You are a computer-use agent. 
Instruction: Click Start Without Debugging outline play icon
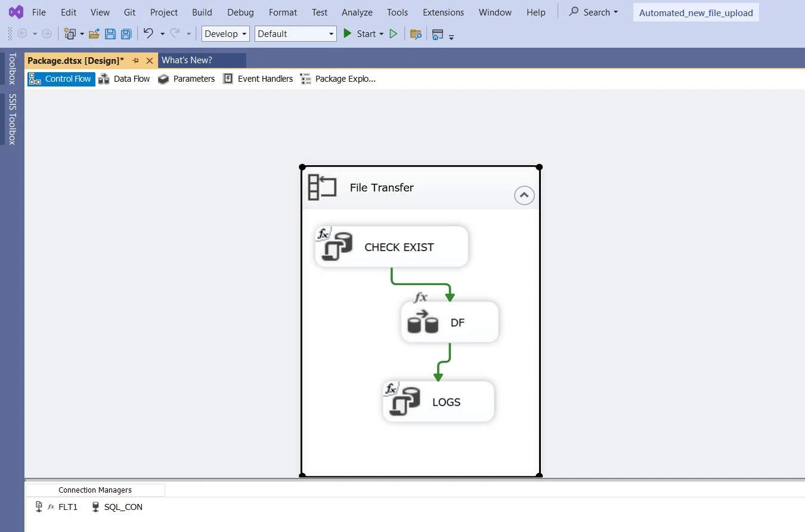point(393,34)
